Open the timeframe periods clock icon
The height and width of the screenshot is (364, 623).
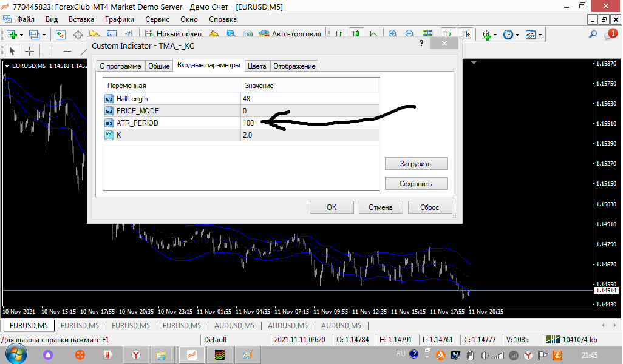[x=508, y=35]
